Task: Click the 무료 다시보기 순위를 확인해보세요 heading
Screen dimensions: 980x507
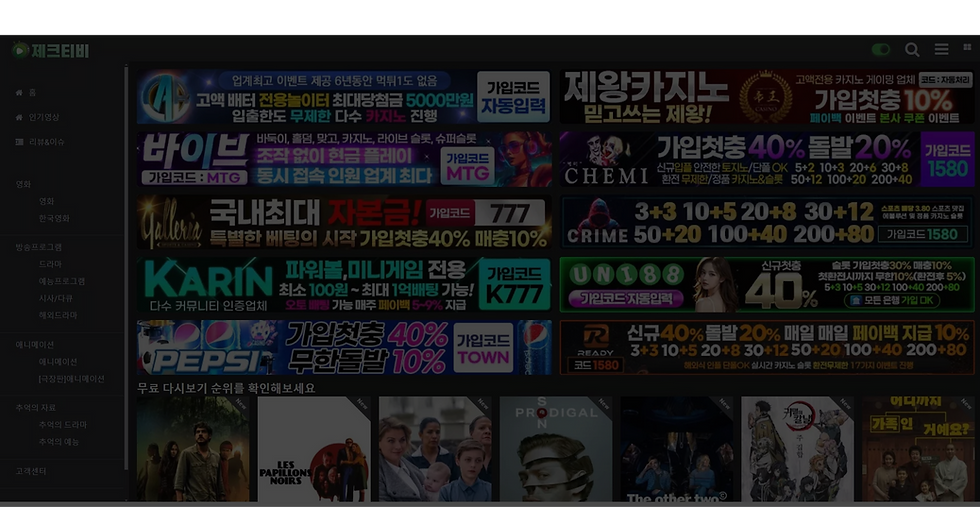Action: pos(226,388)
